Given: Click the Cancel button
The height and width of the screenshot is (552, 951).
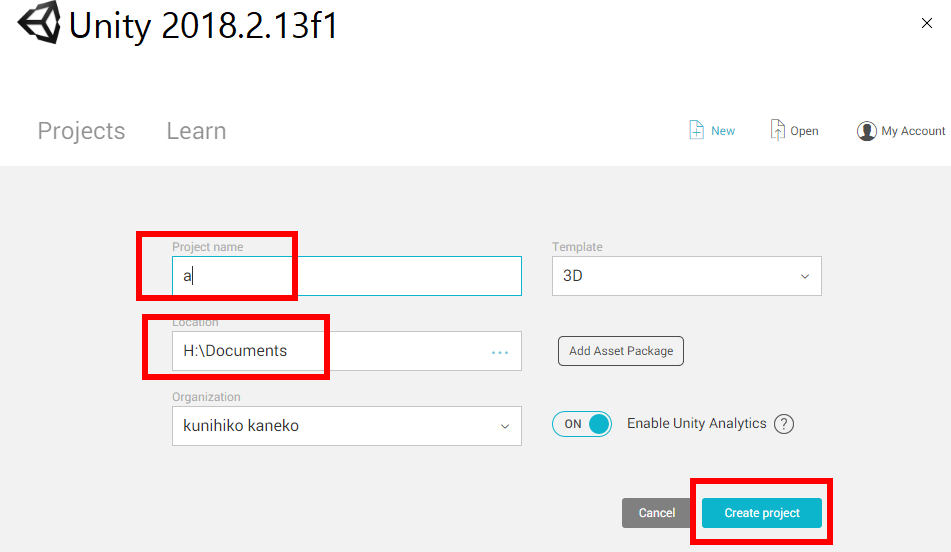Looking at the screenshot, I should tap(657, 513).
